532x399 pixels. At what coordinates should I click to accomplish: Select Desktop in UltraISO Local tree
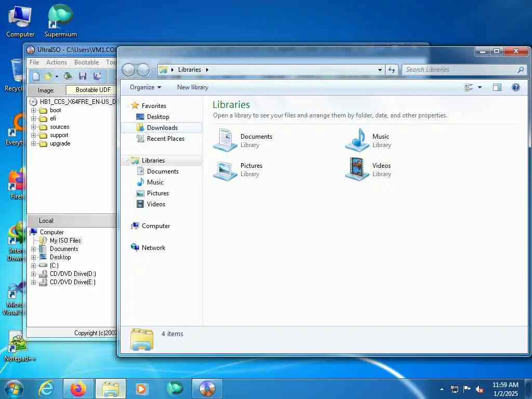coord(60,257)
